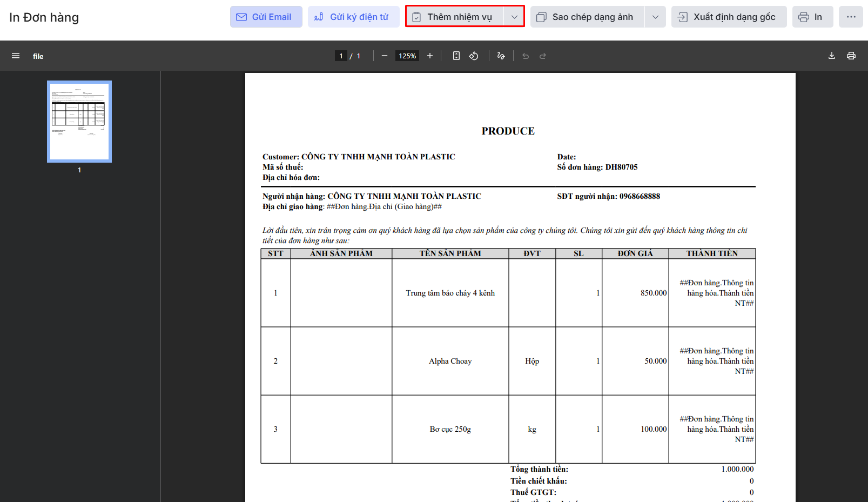Click the TÊN SẢN PHẨM column header
This screenshot has height=502, width=868.
tap(450, 253)
